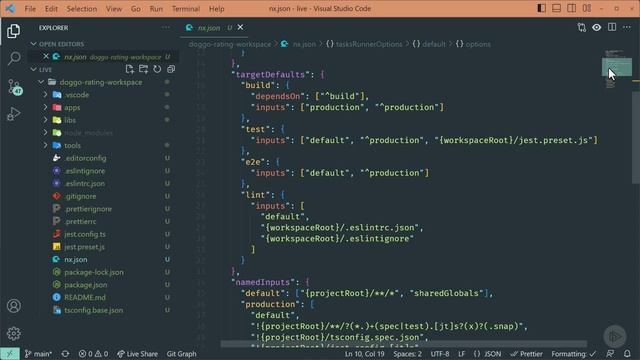This screenshot has width=640, height=360.
Task: Open package.json in Explorer
Action: click(86, 285)
